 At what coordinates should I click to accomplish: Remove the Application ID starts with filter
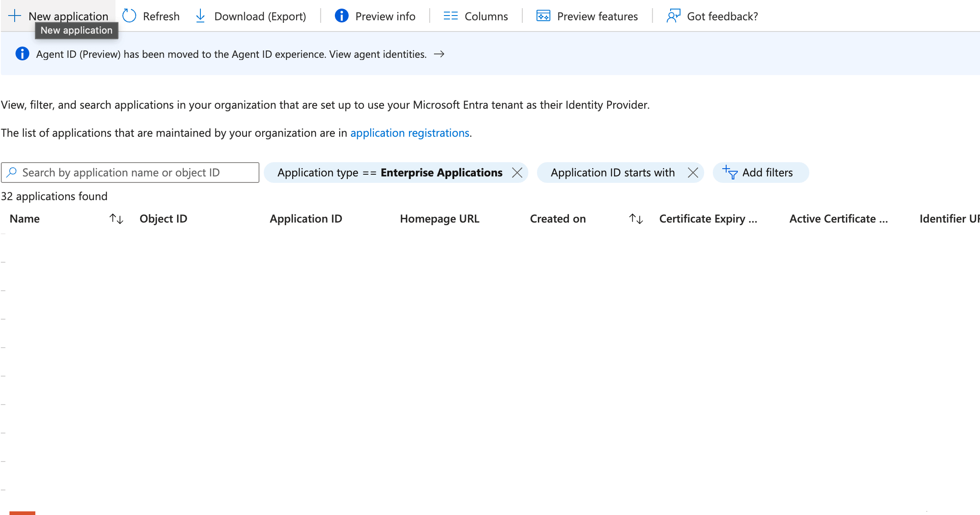[693, 173]
